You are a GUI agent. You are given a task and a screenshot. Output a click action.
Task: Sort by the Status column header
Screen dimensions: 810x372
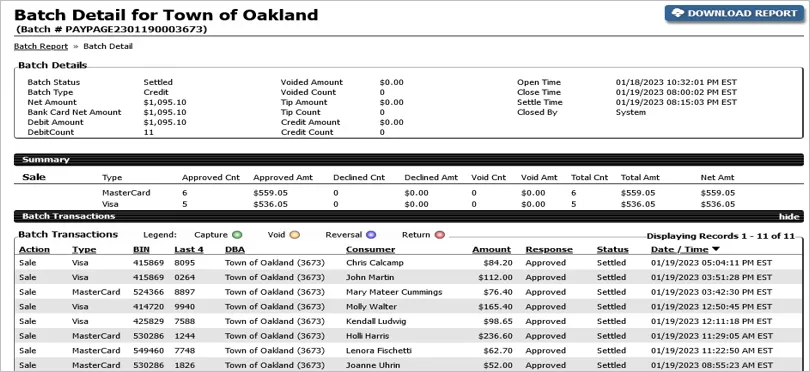point(613,250)
